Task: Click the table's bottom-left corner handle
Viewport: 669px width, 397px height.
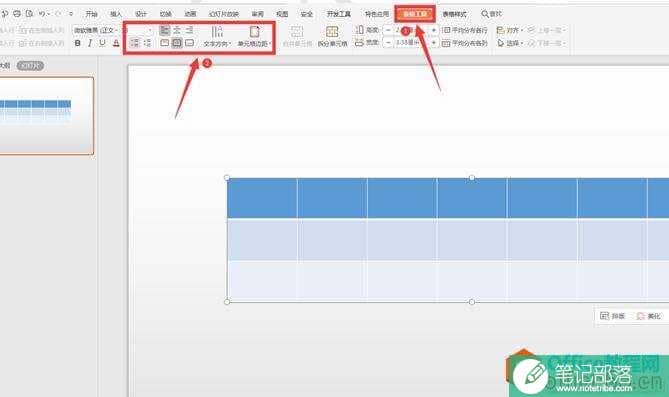Action: point(227,302)
